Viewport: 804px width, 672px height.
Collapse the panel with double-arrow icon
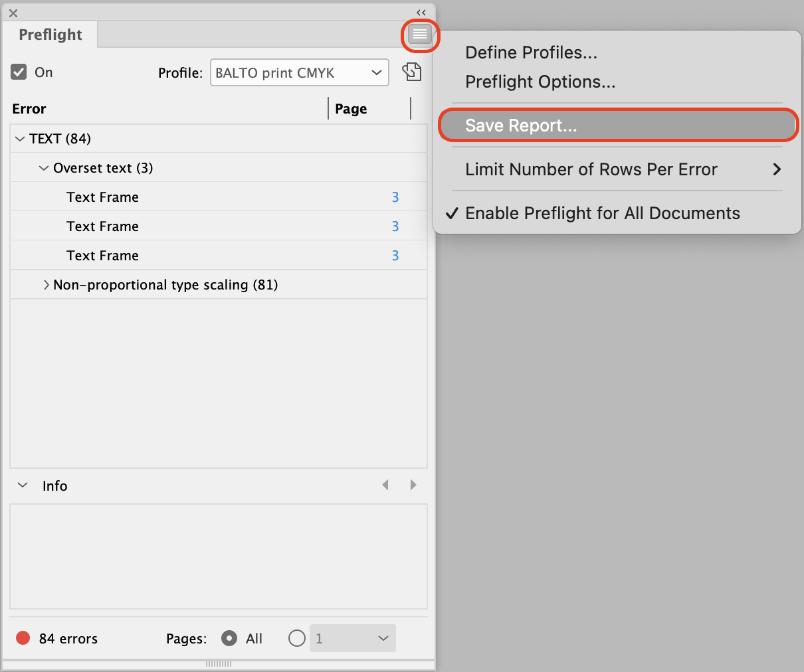coord(421,13)
